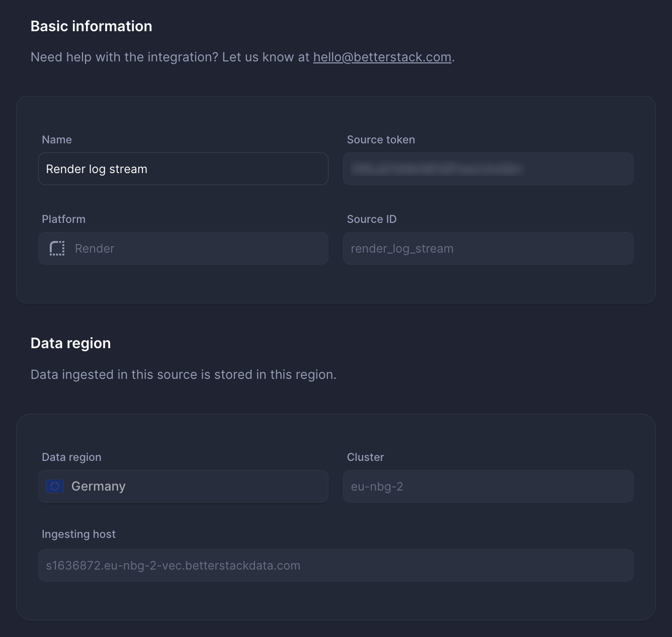Select the Name input containing Render log stream
This screenshot has height=637, width=672.
pyautogui.click(x=183, y=169)
